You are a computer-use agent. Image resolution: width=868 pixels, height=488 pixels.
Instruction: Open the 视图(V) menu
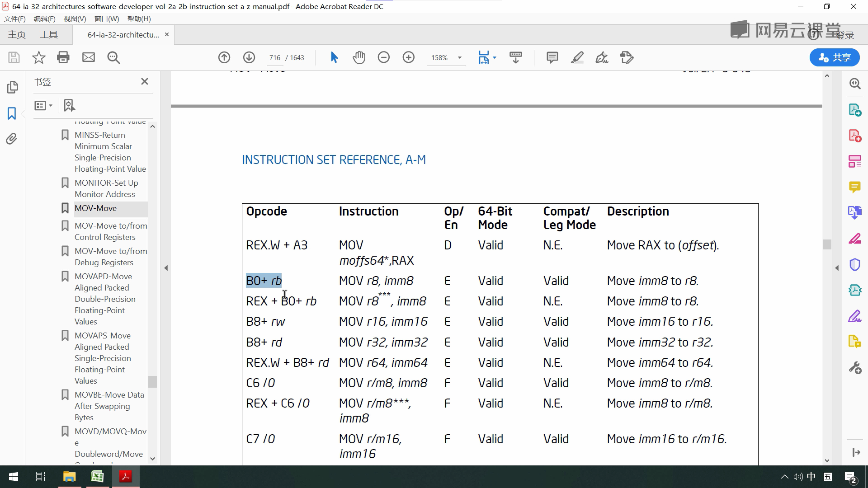tap(75, 19)
